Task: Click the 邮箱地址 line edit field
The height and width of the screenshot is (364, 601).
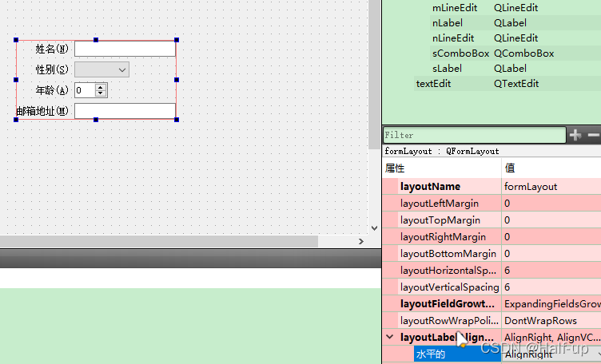Action: 125,111
